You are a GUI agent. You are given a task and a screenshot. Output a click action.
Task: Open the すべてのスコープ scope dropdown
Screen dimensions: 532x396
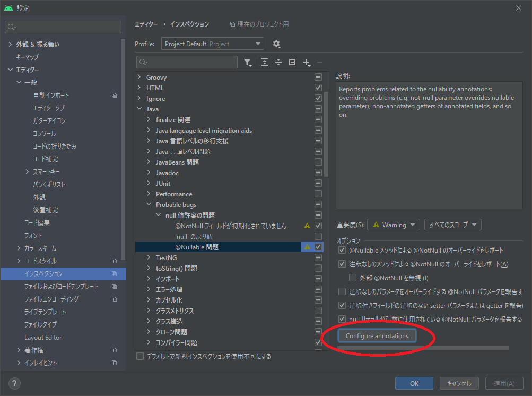click(452, 224)
